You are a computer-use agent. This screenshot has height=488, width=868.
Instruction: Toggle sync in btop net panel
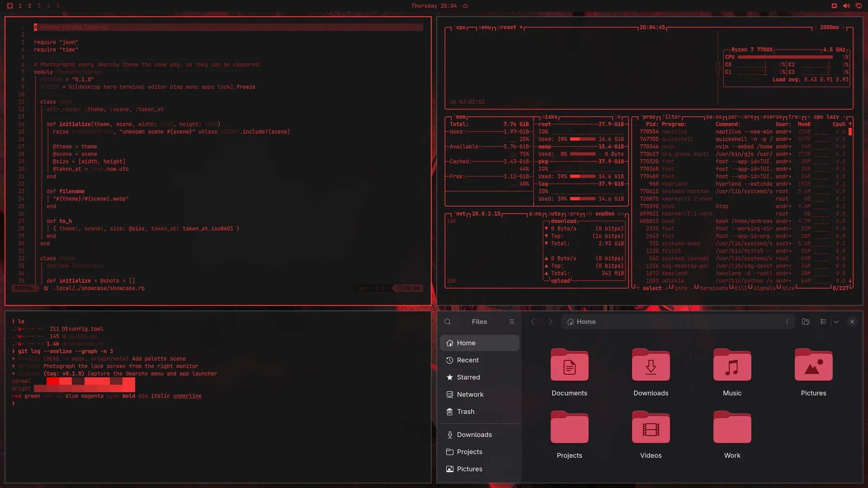coord(535,214)
